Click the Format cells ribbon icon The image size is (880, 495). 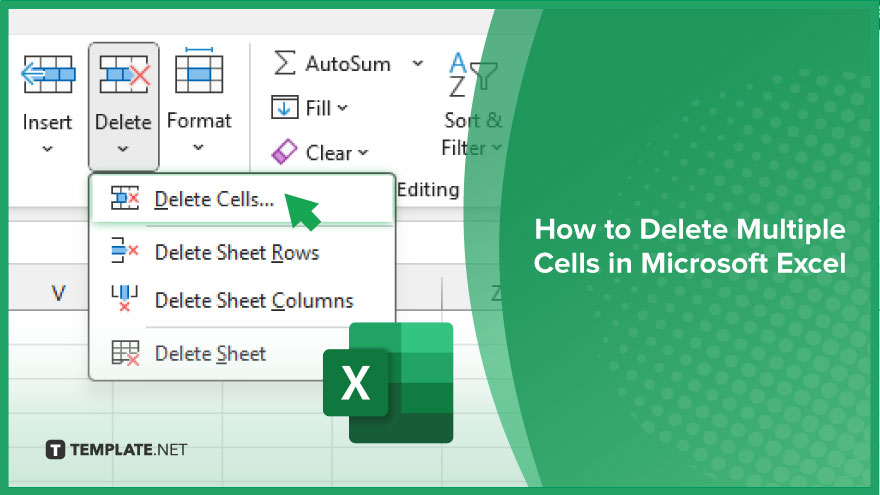[x=199, y=71]
